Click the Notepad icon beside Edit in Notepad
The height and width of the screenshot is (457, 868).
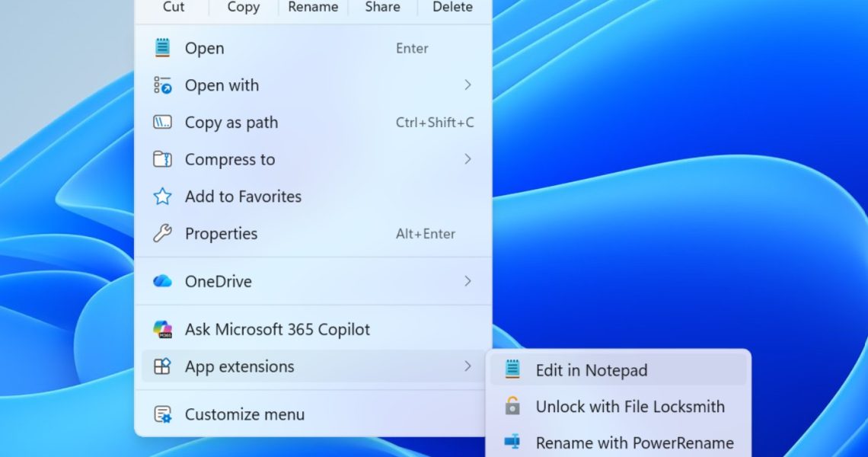click(x=512, y=369)
